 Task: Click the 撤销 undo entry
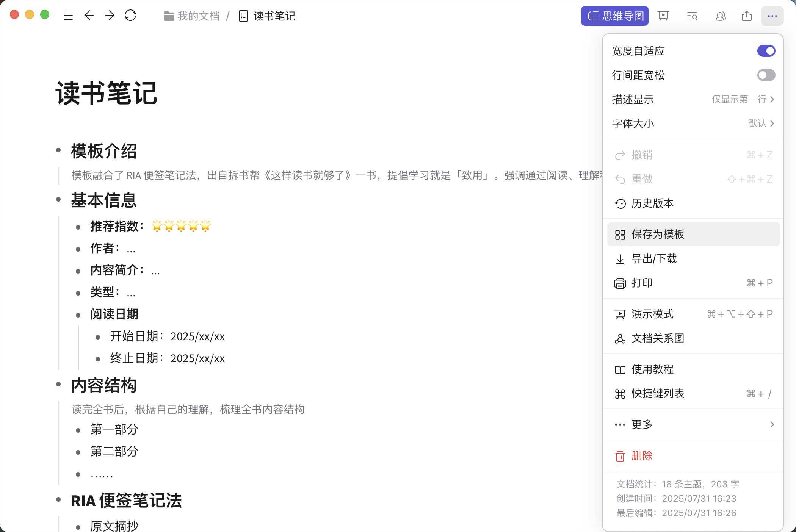tap(693, 155)
